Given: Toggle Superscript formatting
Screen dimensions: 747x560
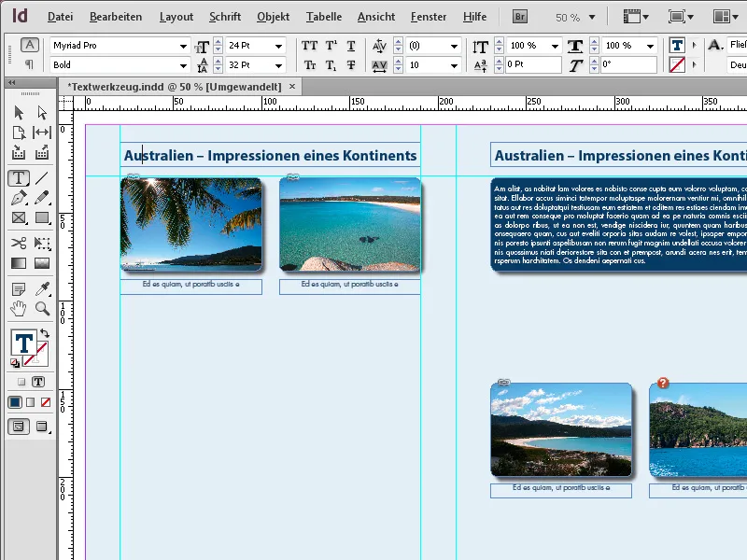Looking at the screenshot, I should coord(331,46).
